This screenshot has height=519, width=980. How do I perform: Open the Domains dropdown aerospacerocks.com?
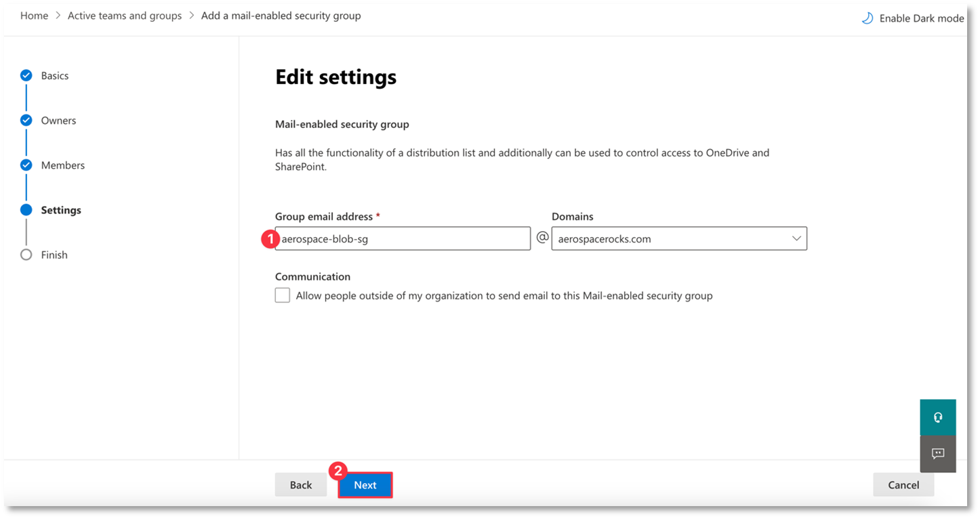679,238
